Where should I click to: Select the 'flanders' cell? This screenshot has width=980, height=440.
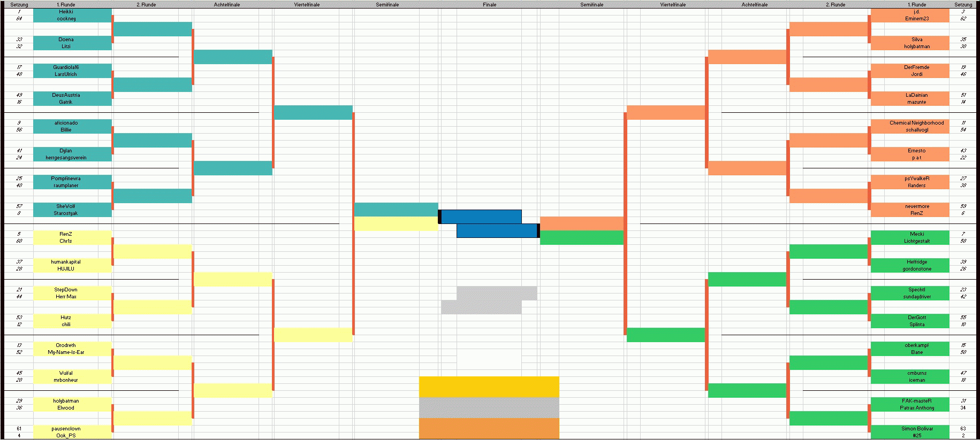click(x=910, y=186)
